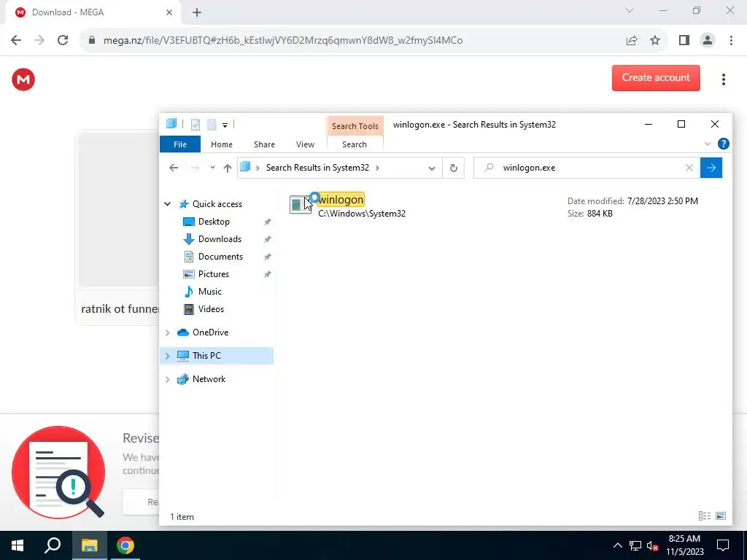Open Chrome three-dot menu
This screenshot has height=560, width=747.
(731, 41)
